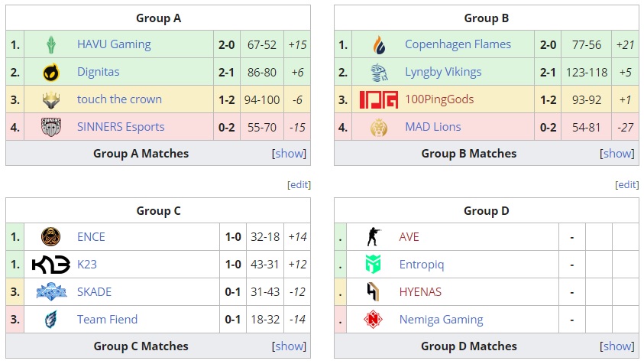
Task: Click the MAD Lions logo icon
Action: click(x=379, y=127)
